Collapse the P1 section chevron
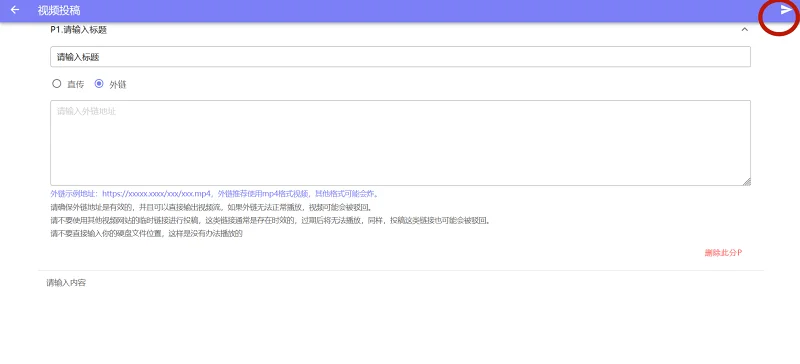800x364 pixels. 744,30
